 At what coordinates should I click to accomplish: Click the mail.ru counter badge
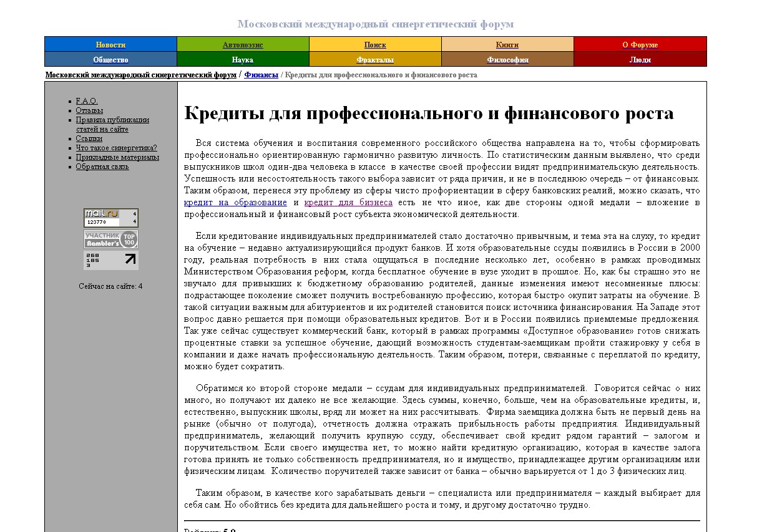[111, 218]
